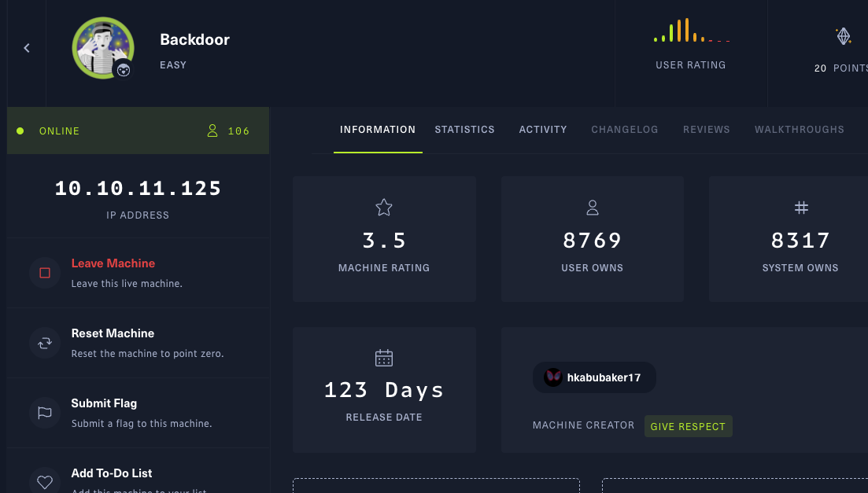The width and height of the screenshot is (868, 493).
Task: Click the 106 online players count
Action: pos(238,131)
